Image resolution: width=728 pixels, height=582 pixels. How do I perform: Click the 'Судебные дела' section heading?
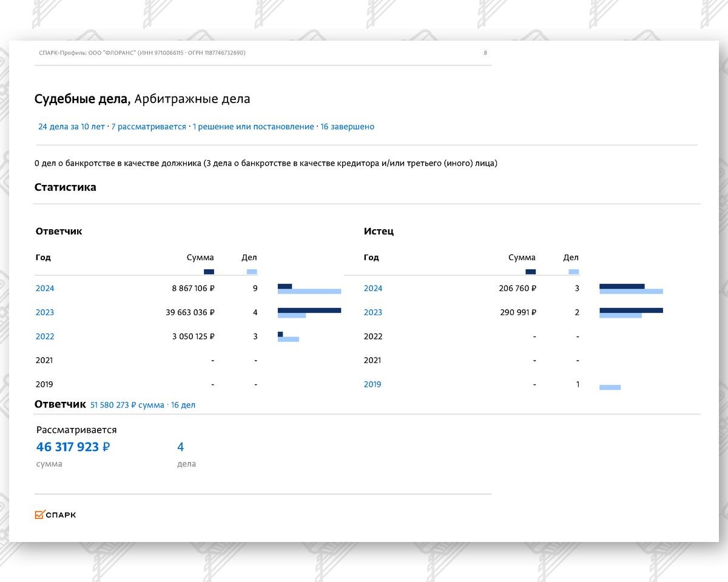(x=81, y=99)
